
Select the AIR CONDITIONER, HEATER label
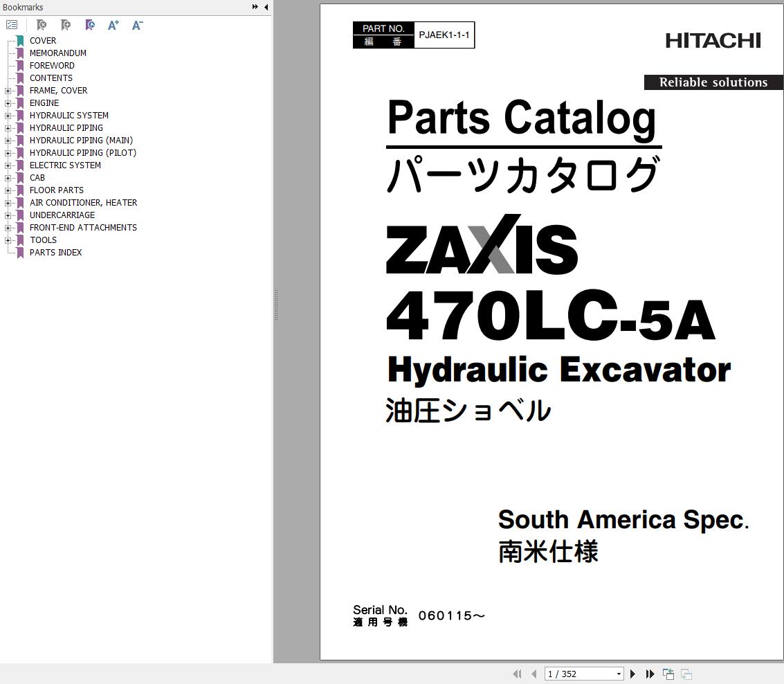[83, 203]
